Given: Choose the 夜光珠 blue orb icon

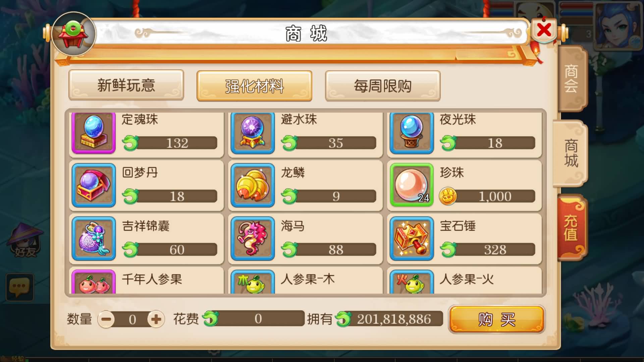Looking at the screenshot, I should 412,133.
